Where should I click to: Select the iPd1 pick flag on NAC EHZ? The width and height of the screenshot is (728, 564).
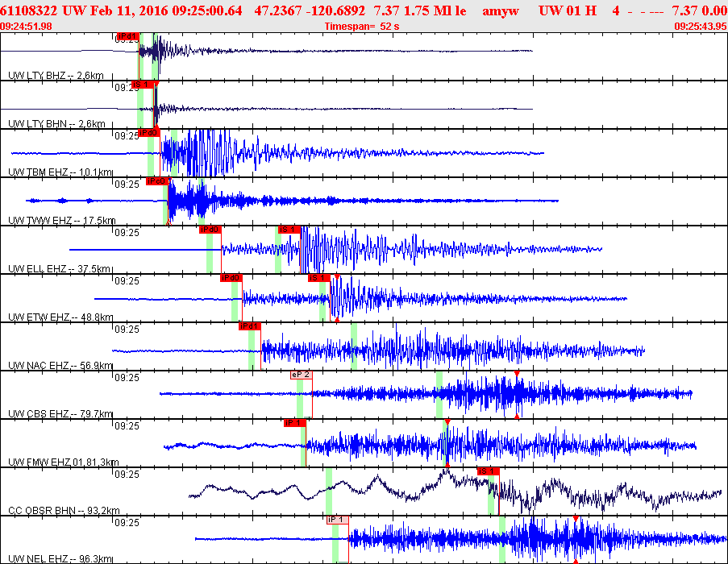pos(250,326)
